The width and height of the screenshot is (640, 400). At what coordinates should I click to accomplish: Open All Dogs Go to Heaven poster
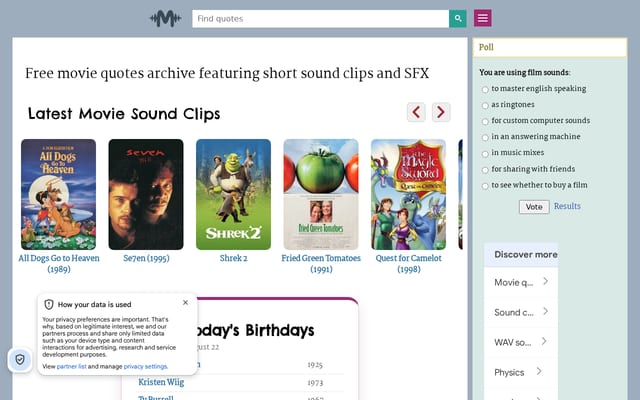click(58, 194)
